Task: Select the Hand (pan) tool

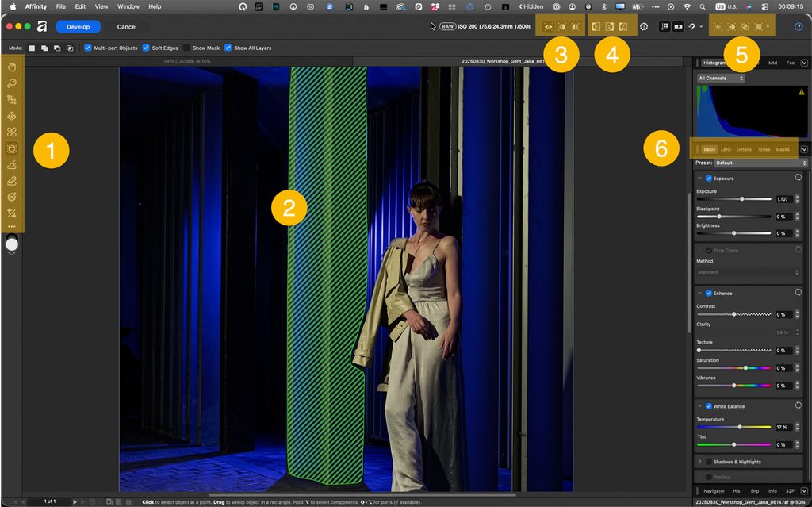Action: (11, 67)
